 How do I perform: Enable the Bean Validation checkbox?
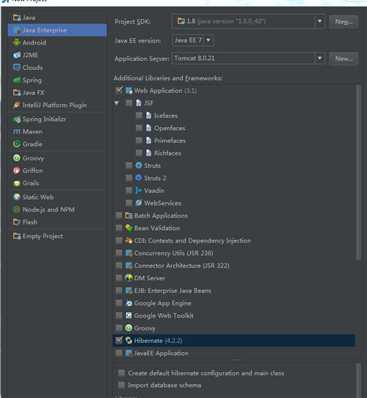pyautogui.click(x=119, y=228)
